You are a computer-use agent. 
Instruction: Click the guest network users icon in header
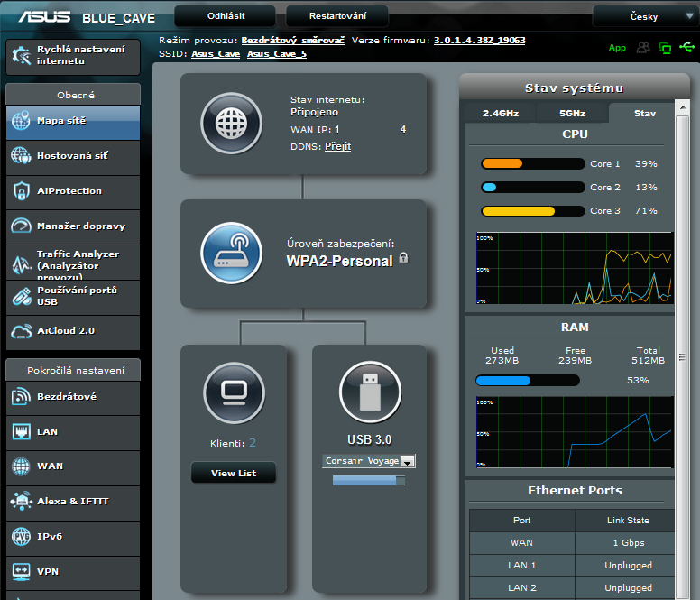[x=643, y=48]
